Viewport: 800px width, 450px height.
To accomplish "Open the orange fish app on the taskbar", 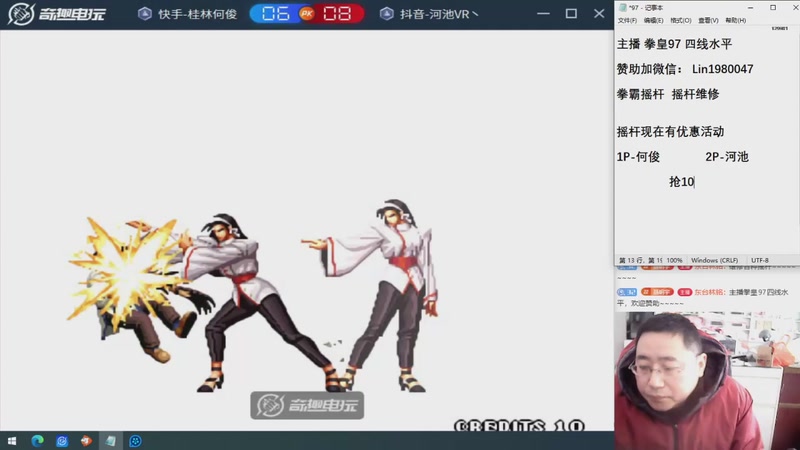I will pyautogui.click(x=86, y=441).
